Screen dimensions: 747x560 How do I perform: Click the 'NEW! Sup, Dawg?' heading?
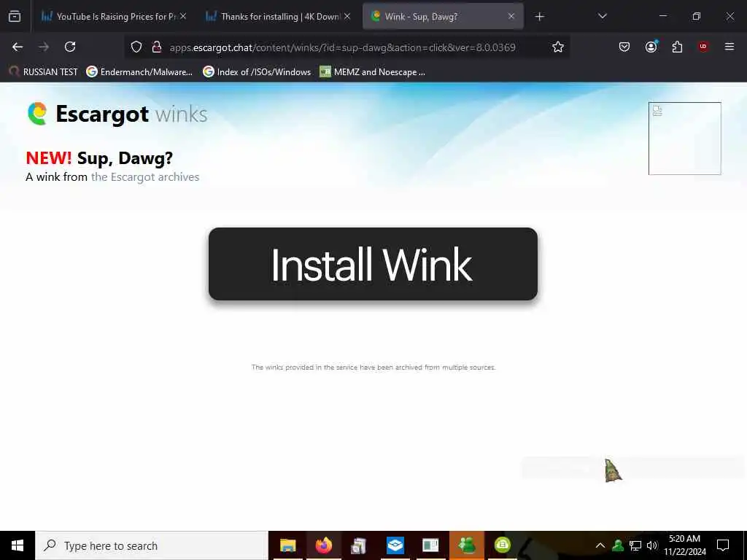point(99,158)
